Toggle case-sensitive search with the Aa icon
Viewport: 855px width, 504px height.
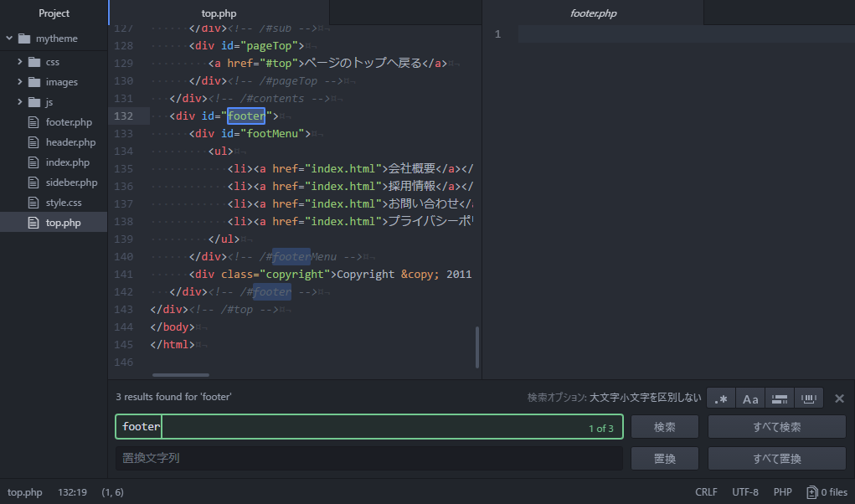click(x=749, y=398)
